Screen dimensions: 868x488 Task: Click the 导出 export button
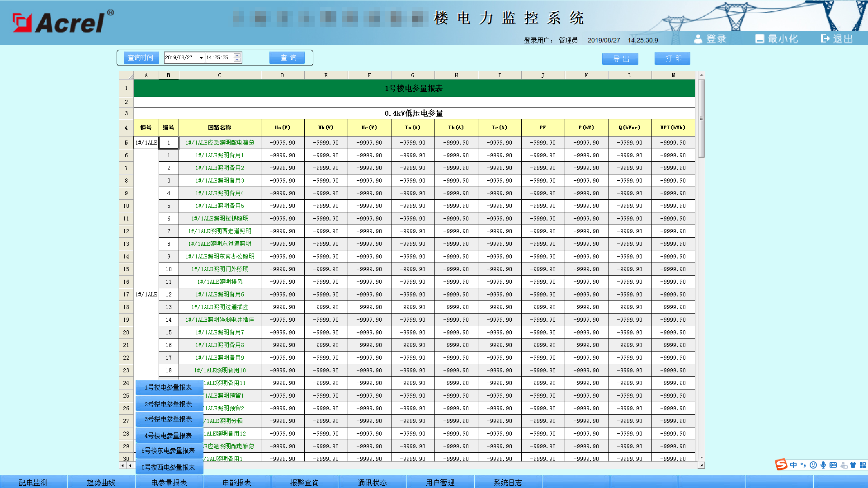[x=620, y=59]
